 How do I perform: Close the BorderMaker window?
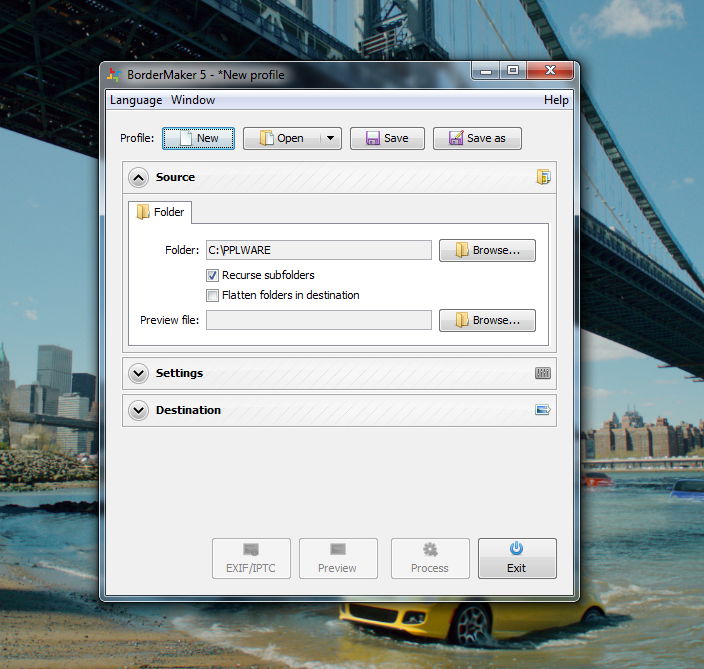click(550, 71)
